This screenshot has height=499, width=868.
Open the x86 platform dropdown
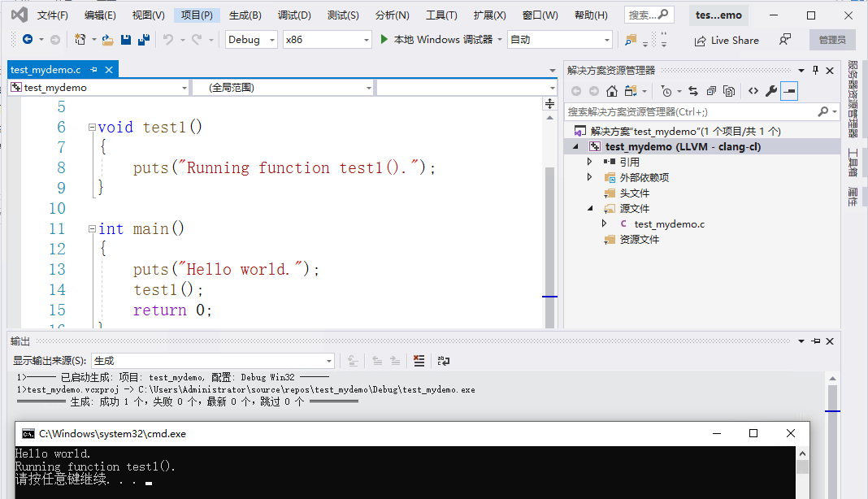coord(327,39)
